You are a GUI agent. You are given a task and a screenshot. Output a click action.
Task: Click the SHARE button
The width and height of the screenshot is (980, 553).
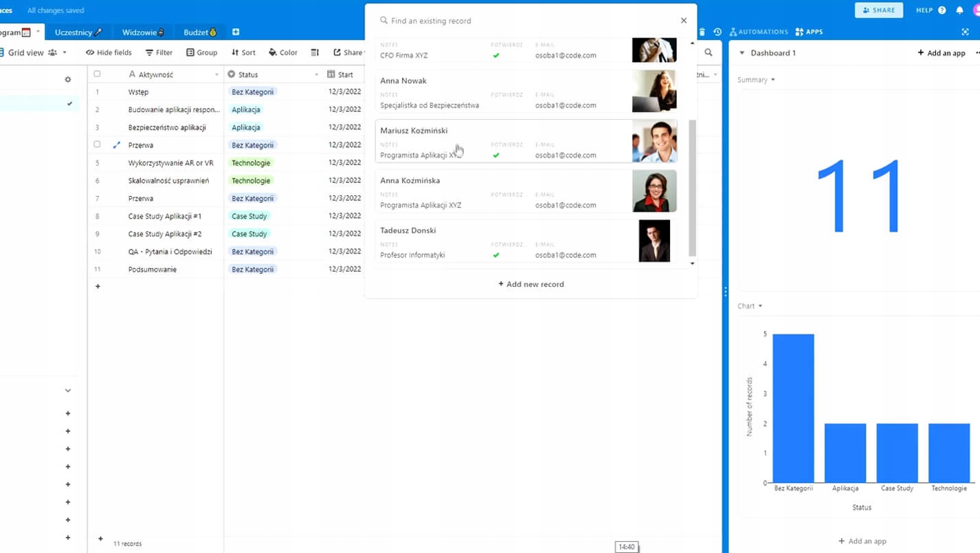[x=879, y=10]
